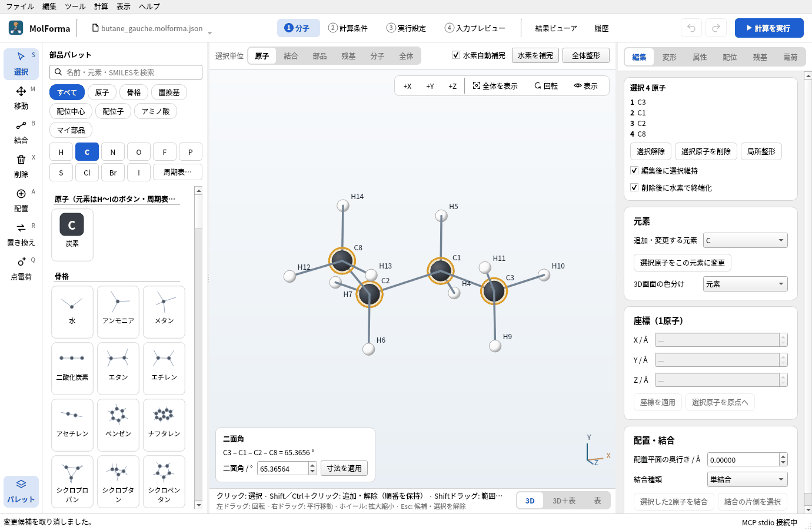The height and width of the screenshot is (530, 812).
Task: Click the 計算を実行 button
Action: point(769,28)
